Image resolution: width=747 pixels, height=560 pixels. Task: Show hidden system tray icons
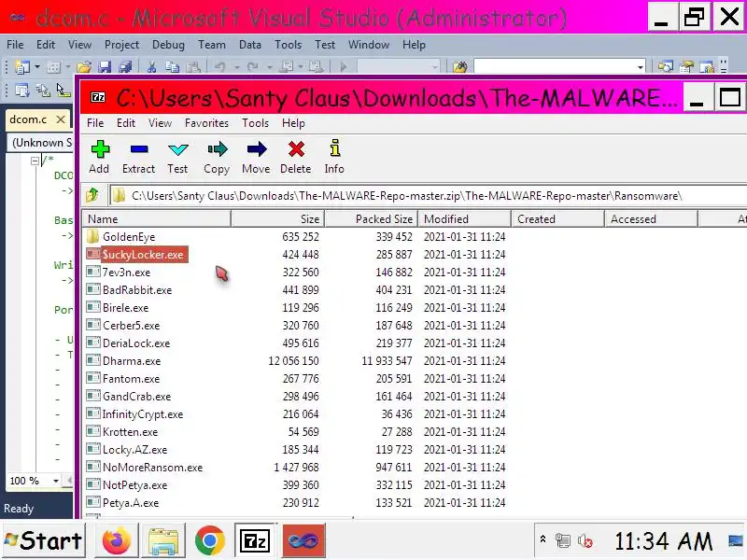pyautogui.click(x=543, y=539)
